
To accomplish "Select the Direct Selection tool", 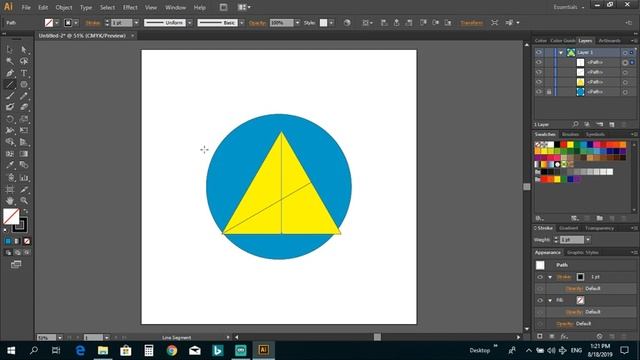I will pyautogui.click(x=24, y=50).
